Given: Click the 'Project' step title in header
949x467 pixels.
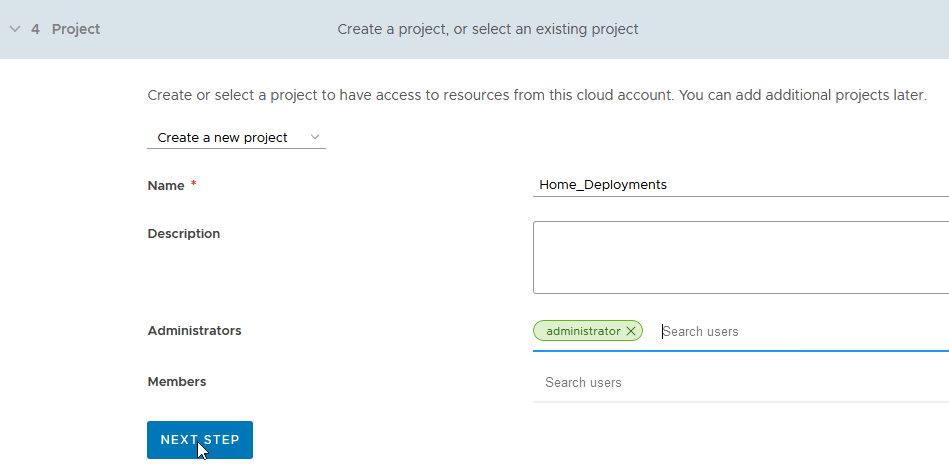Looking at the screenshot, I should coord(76,29).
